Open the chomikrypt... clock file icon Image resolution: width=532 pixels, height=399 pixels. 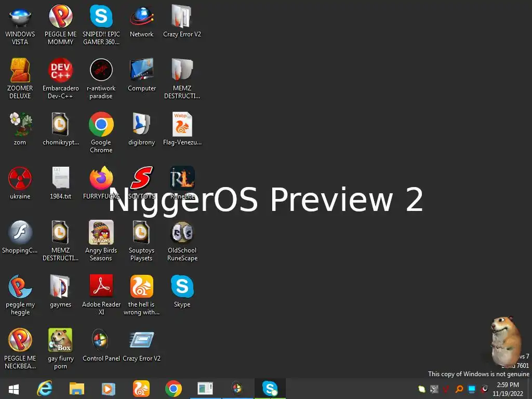point(60,129)
